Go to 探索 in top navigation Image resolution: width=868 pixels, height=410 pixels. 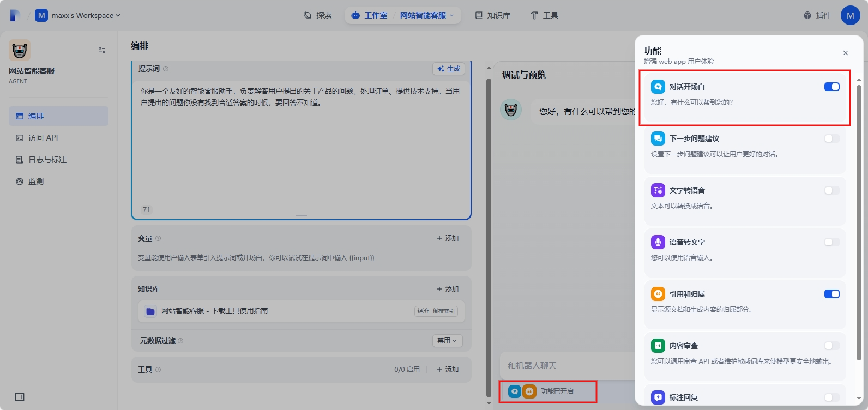tap(318, 15)
